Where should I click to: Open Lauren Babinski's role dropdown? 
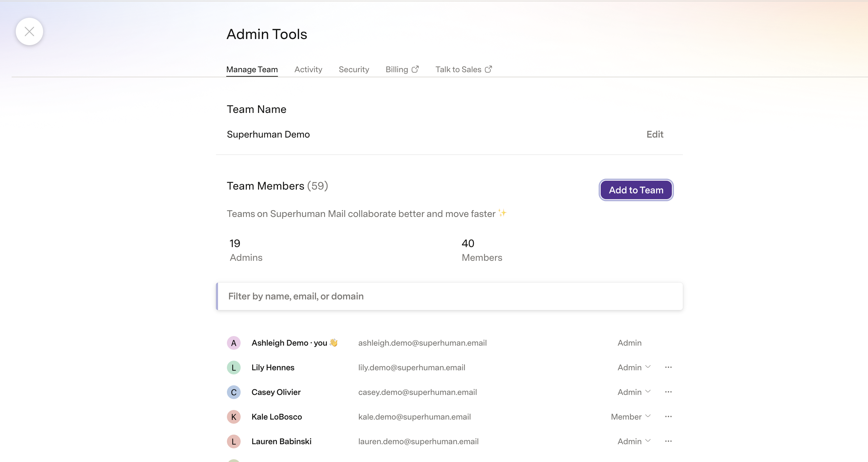634,441
